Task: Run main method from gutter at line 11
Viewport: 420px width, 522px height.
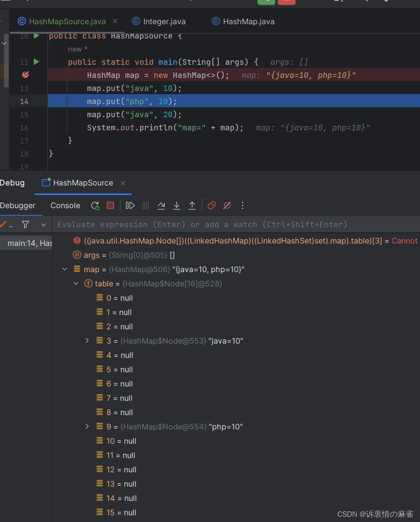Action: [37, 62]
